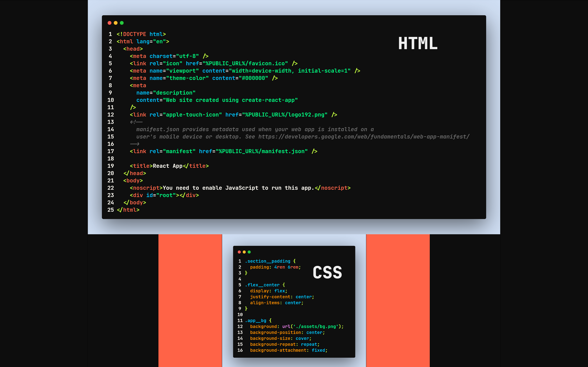Click the .flex__center selector

[262, 285]
